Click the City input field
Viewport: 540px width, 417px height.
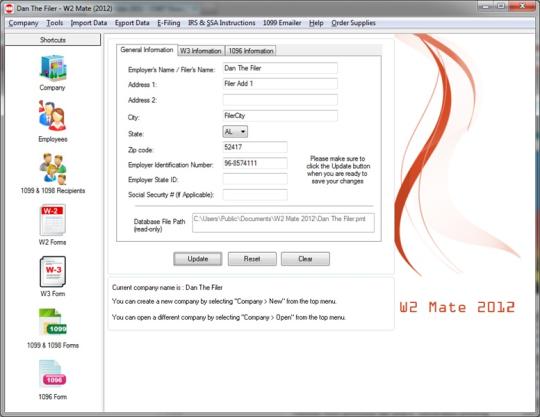coord(280,116)
